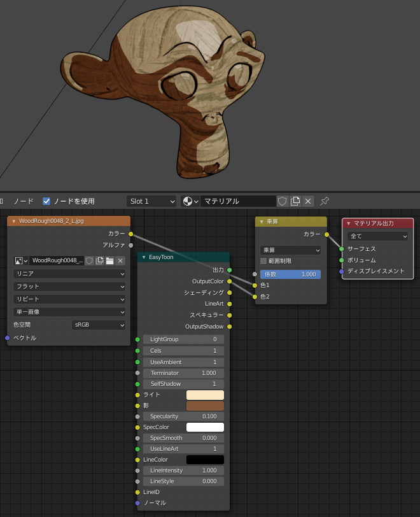Click the サーフェス input socket
The height and width of the screenshot is (517, 420).
(x=342, y=249)
